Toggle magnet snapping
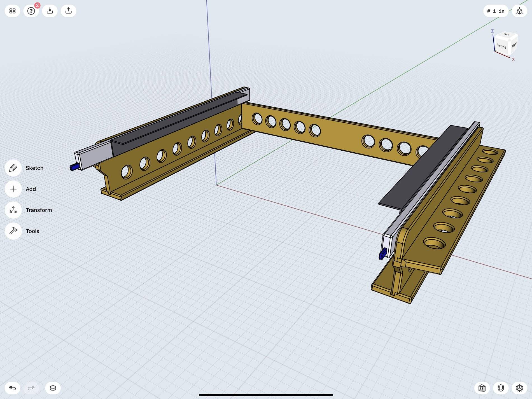 (x=501, y=388)
